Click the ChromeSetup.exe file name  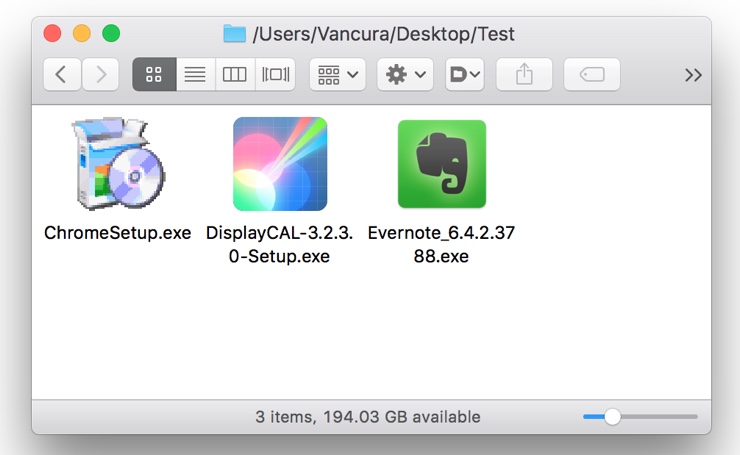(118, 233)
